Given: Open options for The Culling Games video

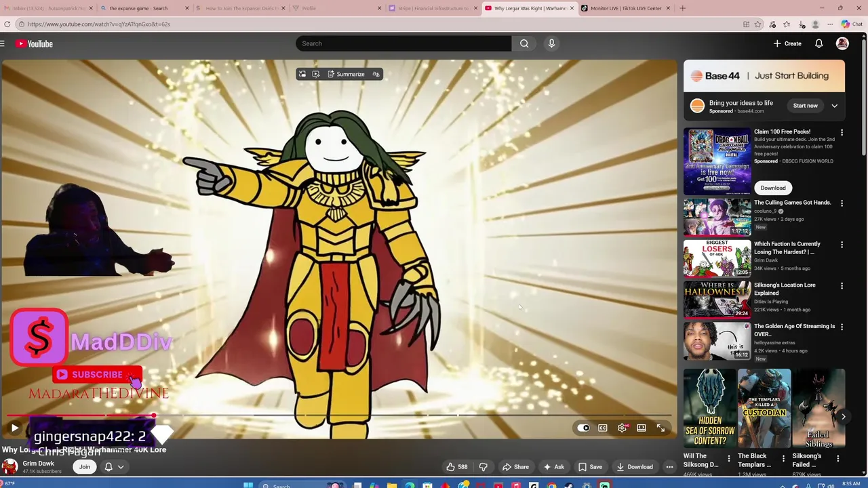Looking at the screenshot, I should click(x=842, y=203).
